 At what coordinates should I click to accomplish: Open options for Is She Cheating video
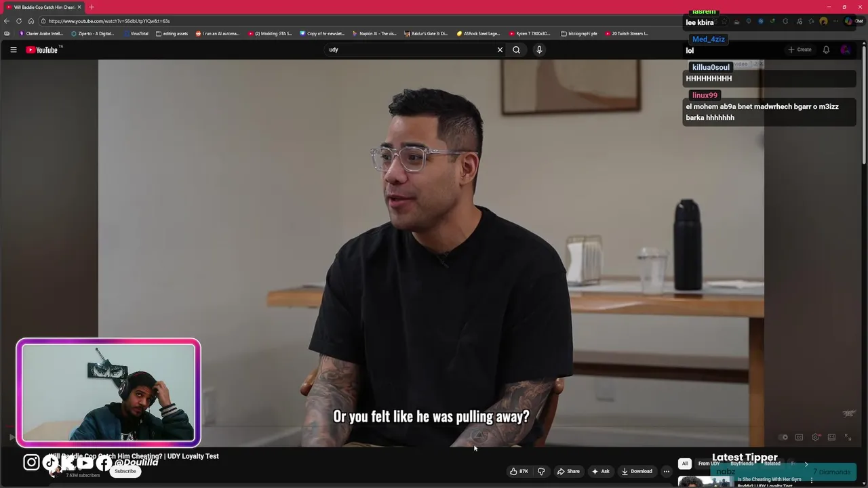click(x=812, y=480)
